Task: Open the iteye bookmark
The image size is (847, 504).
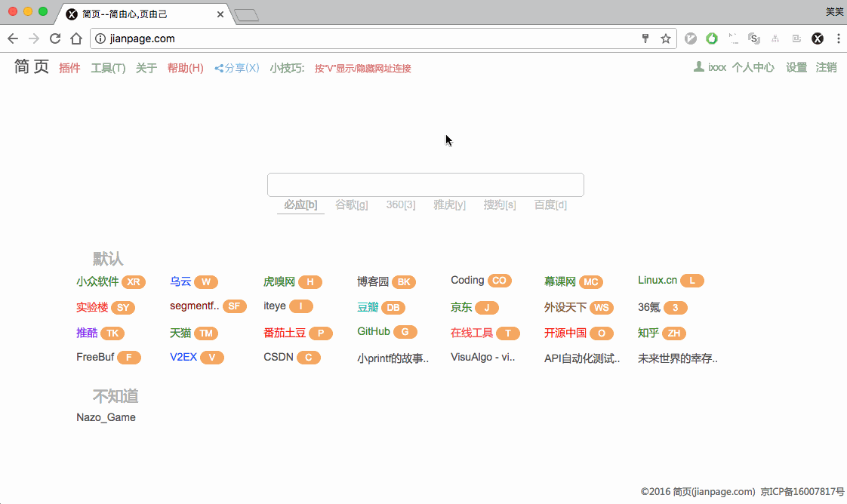Action: (x=275, y=306)
